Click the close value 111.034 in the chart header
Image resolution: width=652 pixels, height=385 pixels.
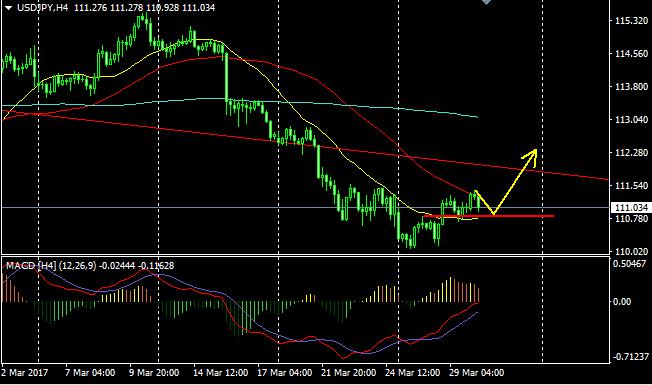click(198, 7)
